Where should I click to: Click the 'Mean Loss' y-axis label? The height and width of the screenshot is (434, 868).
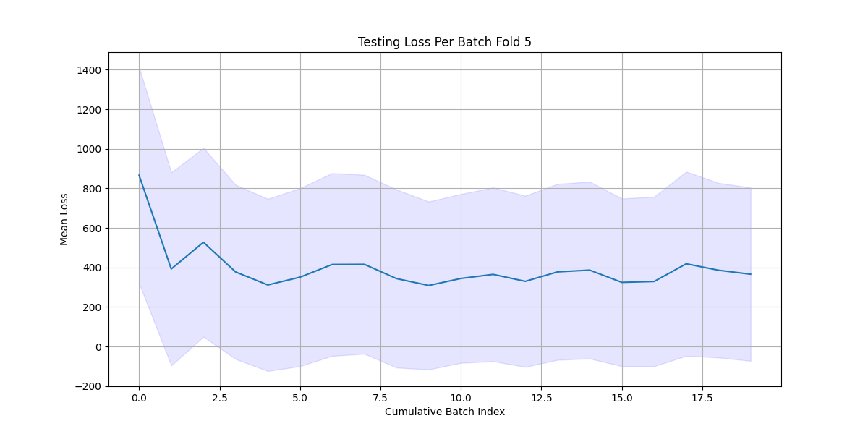click(64, 219)
